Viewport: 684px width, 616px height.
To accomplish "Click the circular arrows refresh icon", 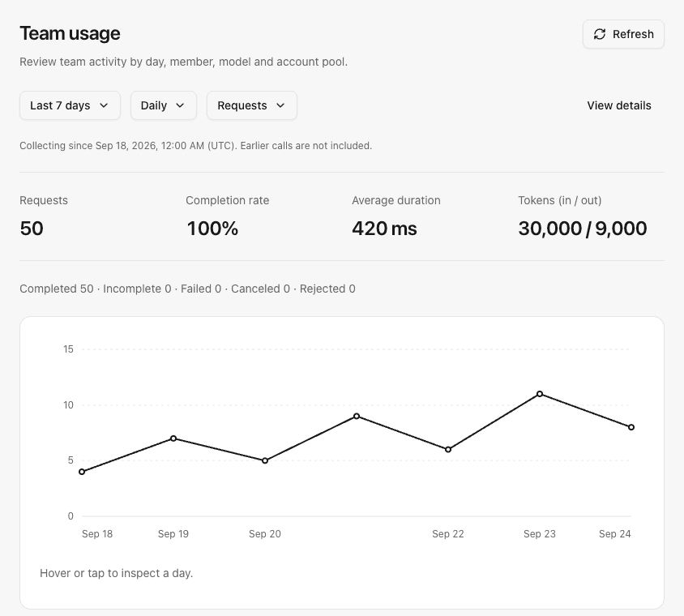I will (600, 34).
